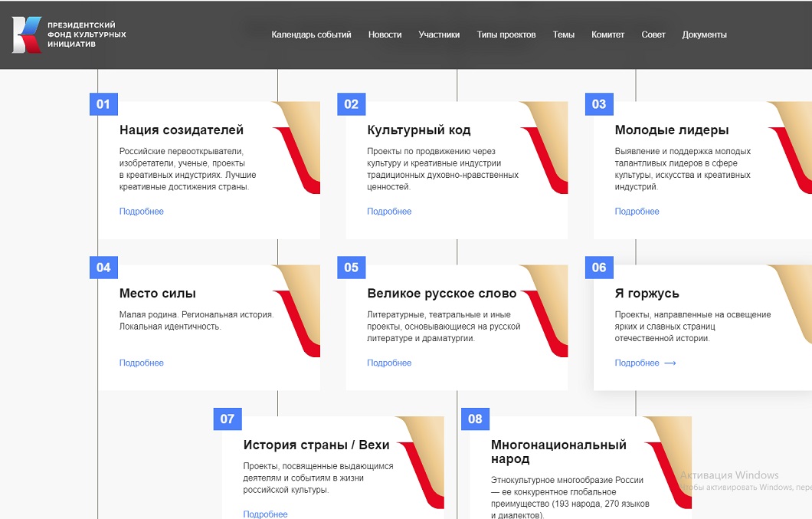This screenshot has height=519, width=812.
Task: Click Подробнее under Нация созидателей
Action: (142, 212)
